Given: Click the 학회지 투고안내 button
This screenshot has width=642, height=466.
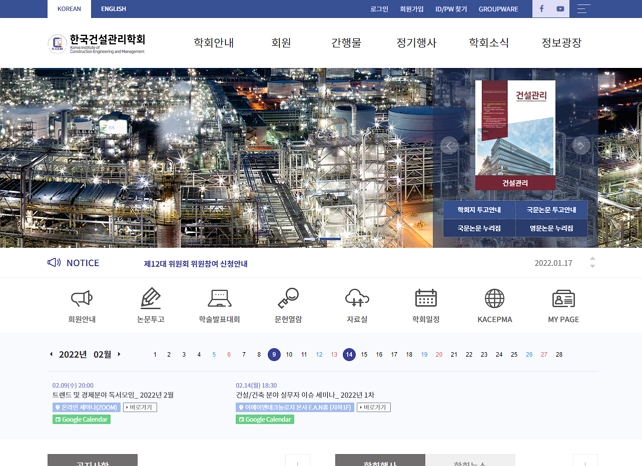Looking at the screenshot, I should tap(479, 210).
